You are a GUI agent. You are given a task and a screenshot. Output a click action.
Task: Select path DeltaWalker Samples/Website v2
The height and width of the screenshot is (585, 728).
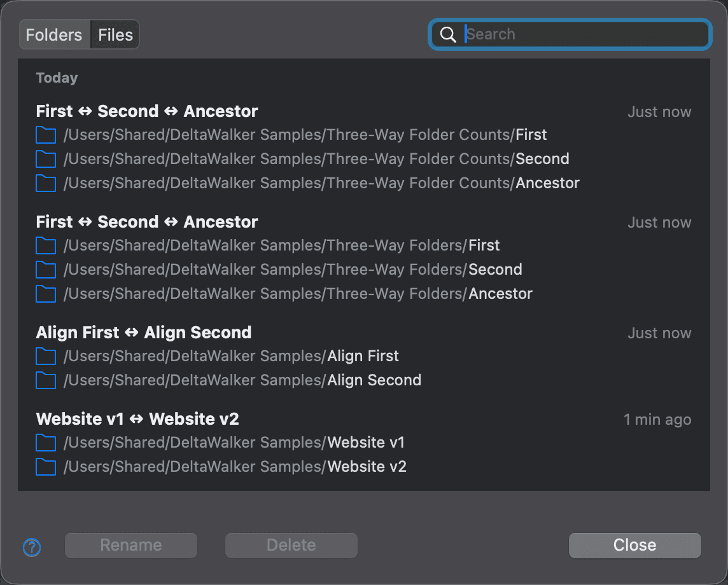tap(235, 466)
